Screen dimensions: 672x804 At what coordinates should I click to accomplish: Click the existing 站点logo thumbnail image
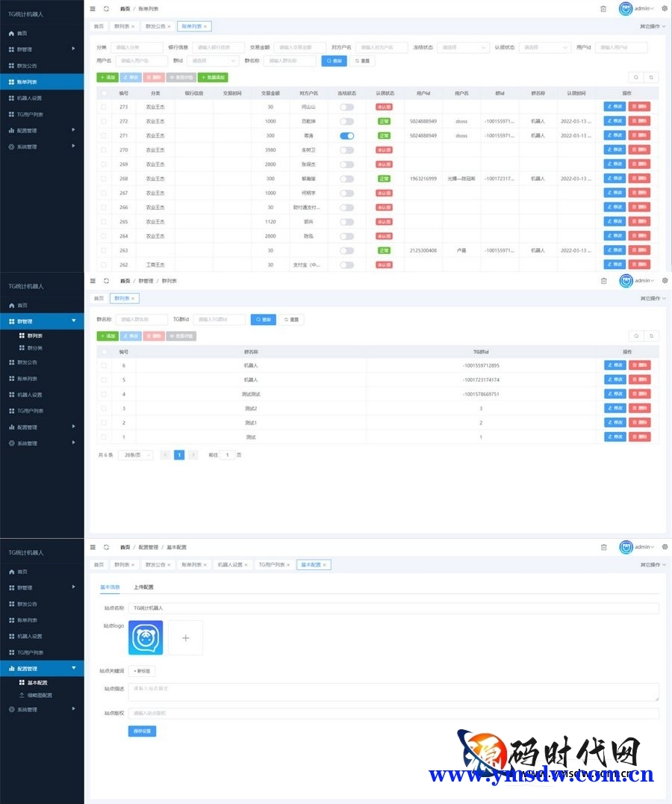pyautogui.click(x=146, y=638)
